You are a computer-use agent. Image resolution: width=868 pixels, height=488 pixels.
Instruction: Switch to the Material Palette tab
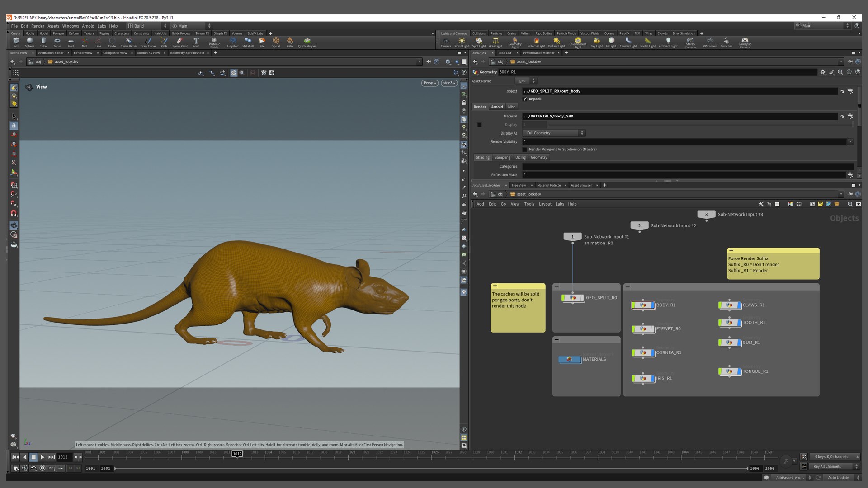(x=548, y=185)
